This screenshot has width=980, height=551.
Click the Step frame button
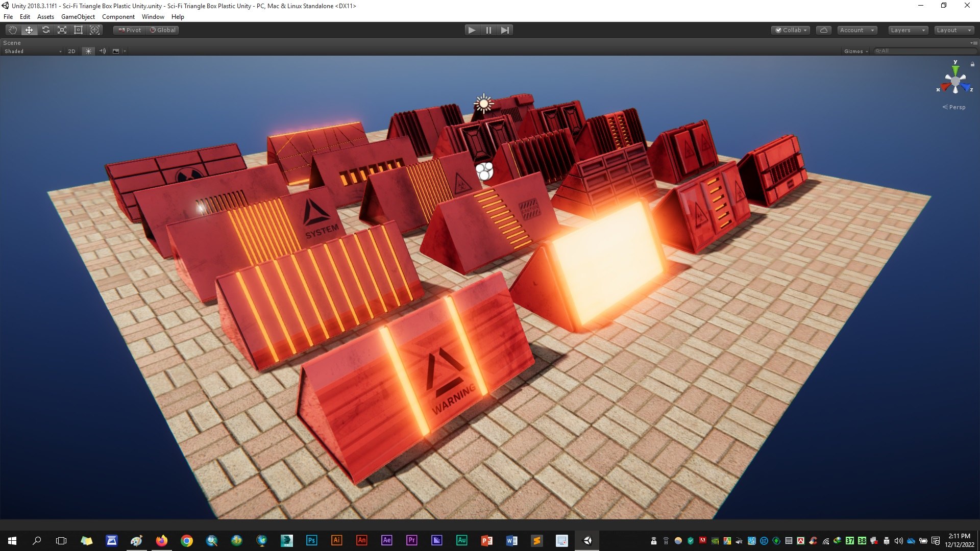click(505, 30)
